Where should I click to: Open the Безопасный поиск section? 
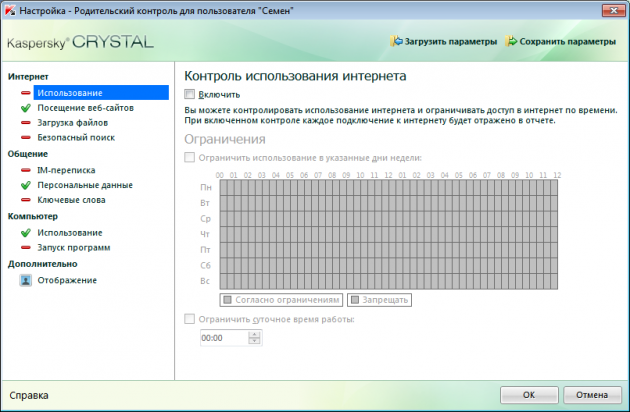(x=76, y=137)
